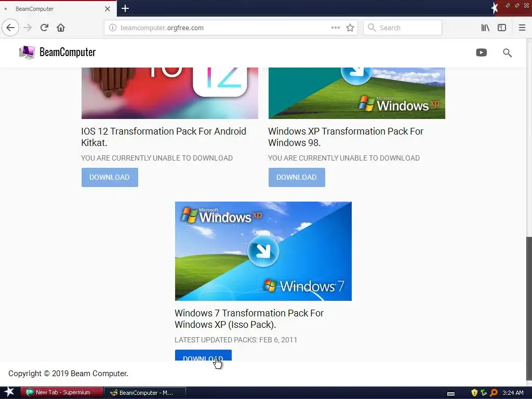Open 'Windows 7 Transformation Pack For Windows XP' title

tap(249, 318)
